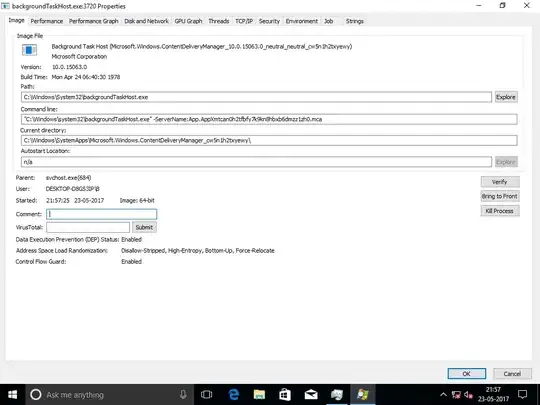Click the Command line text field
Image resolution: width=540 pixels, height=405 pixels.
(269, 119)
